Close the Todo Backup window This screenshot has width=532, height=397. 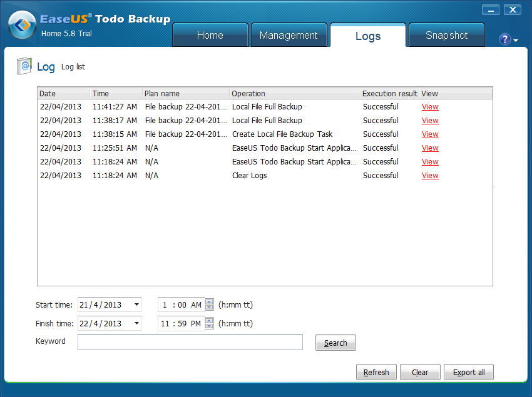(x=513, y=10)
